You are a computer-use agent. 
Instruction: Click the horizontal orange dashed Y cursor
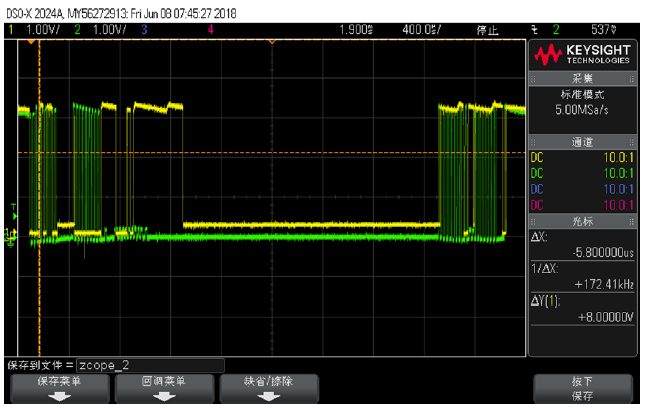coord(272,153)
